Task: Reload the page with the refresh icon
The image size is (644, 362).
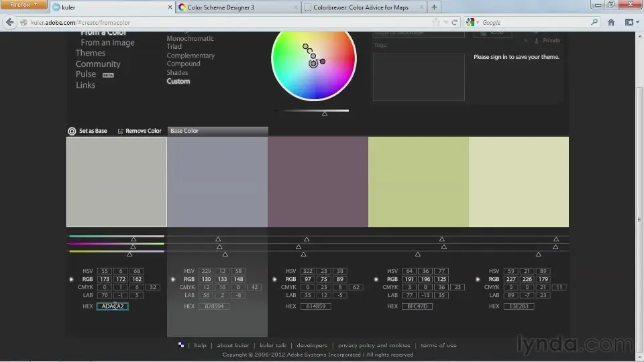Action: 455,23
